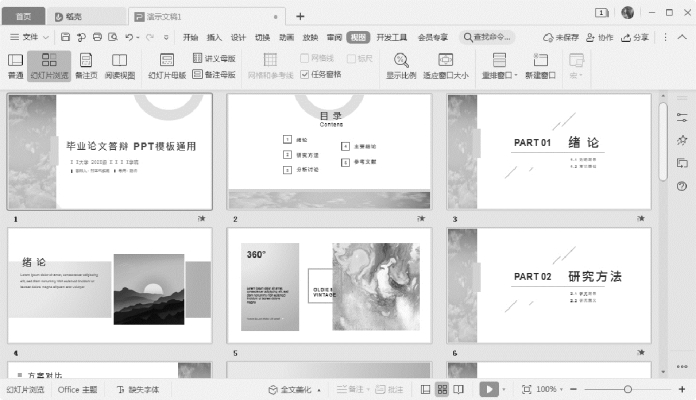The width and height of the screenshot is (696, 400).
Task: Switch to 普通 (Normal) view
Action: point(16,66)
